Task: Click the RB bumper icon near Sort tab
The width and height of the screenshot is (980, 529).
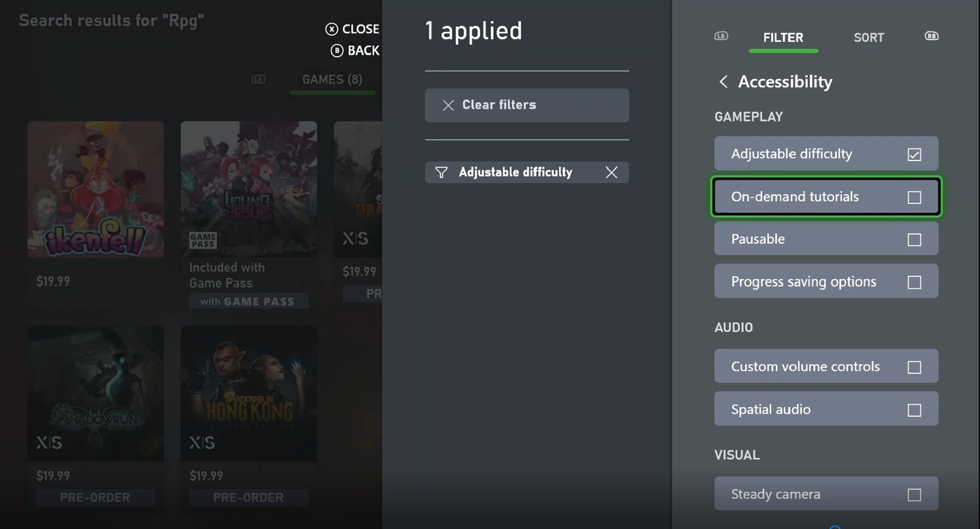Action: [x=932, y=36]
